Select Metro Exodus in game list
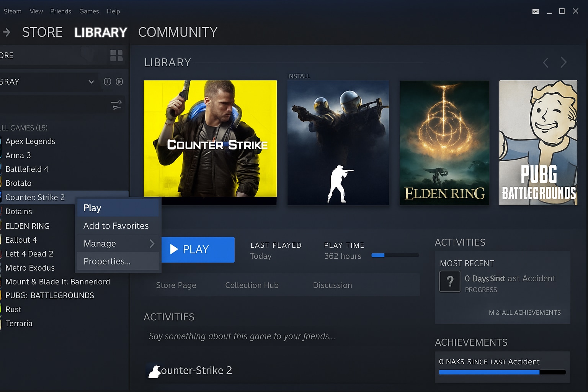This screenshot has width=588, height=392. point(30,268)
